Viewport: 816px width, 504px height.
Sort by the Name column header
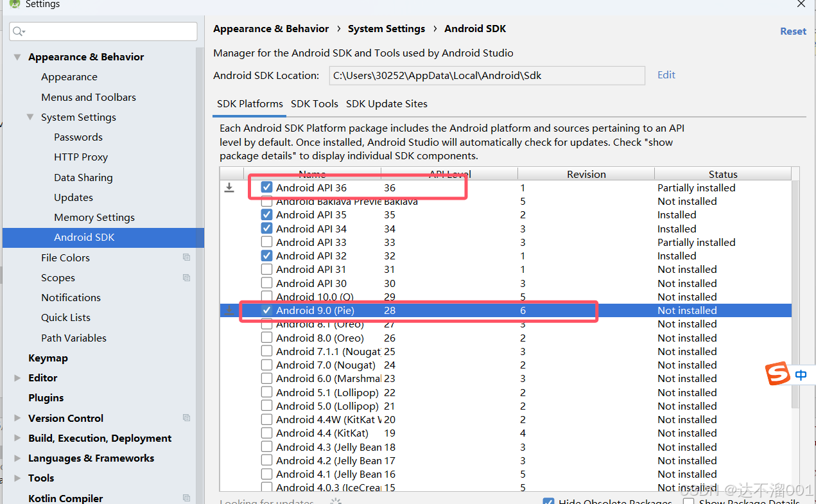pyautogui.click(x=312, y=174)
